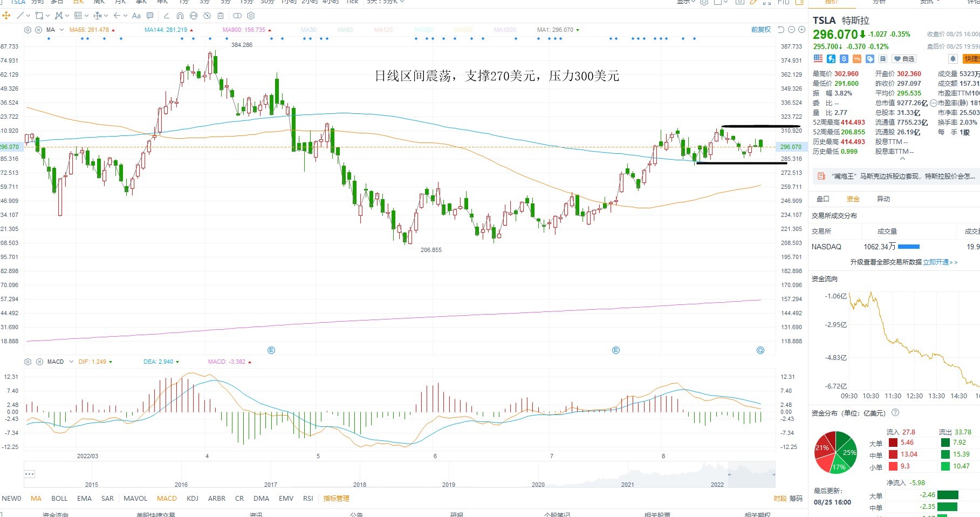Open drawing tool settings gear
The width and height of the screenshot is (980, 517).
(250, 16)
